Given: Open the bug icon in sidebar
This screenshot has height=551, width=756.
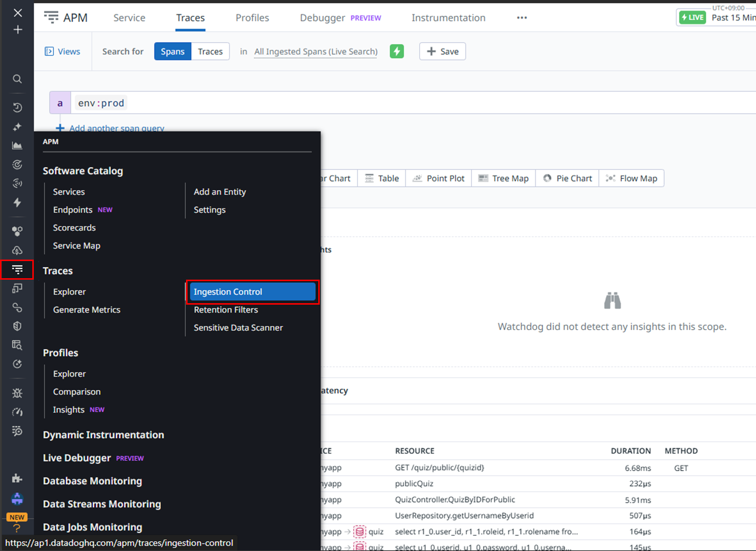Looking at the screenshot, I should [17, 393].
